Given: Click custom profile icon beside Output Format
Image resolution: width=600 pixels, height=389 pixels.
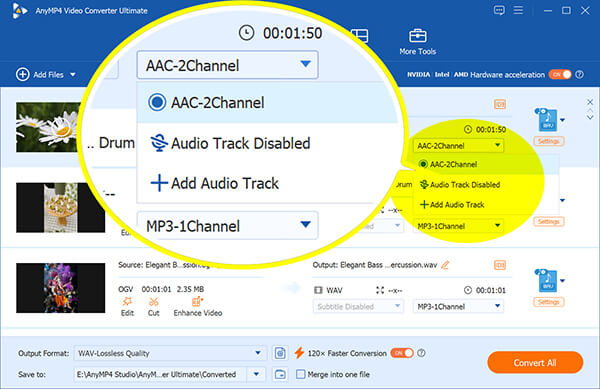Looking at the screenshot, I should 280,353.
